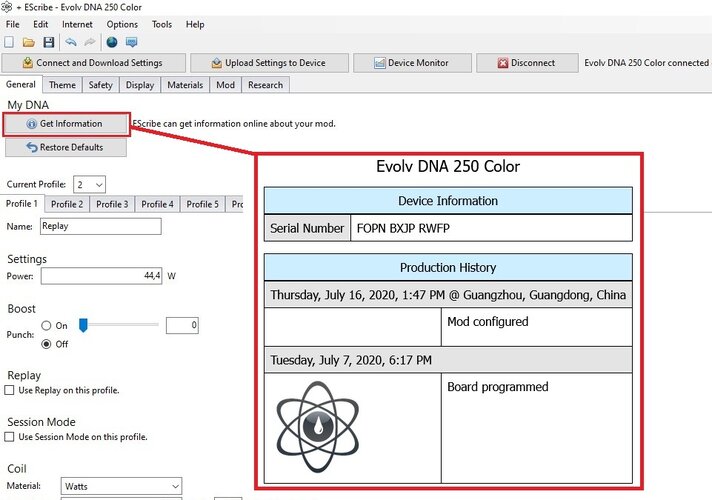Click the Get Information button

[x=66, y=124]
